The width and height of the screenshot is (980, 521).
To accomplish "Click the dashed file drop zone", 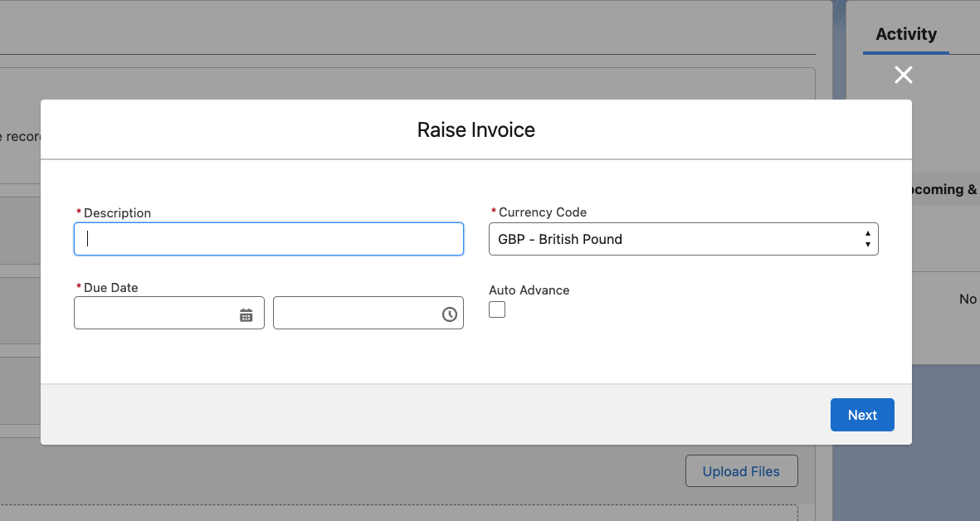I will [398, 513].
